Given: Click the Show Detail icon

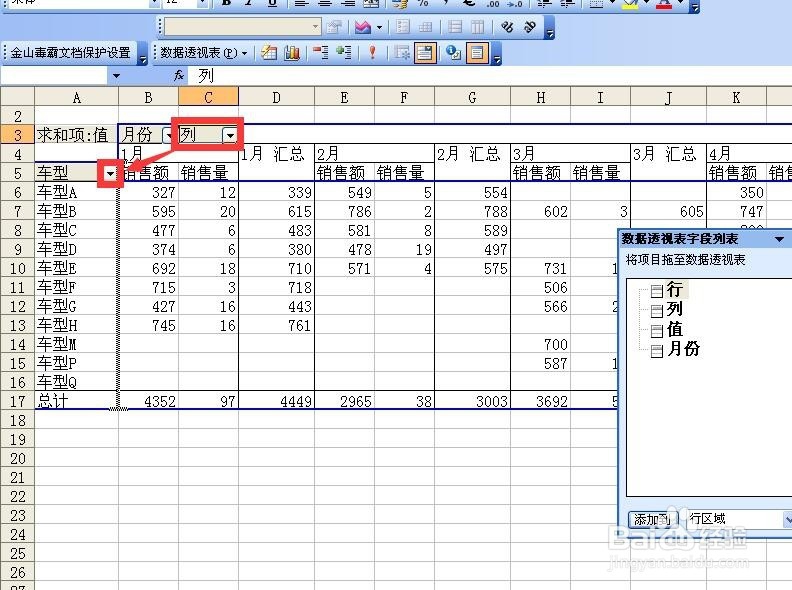Looking at the screenshot, I should click(343, 53).
